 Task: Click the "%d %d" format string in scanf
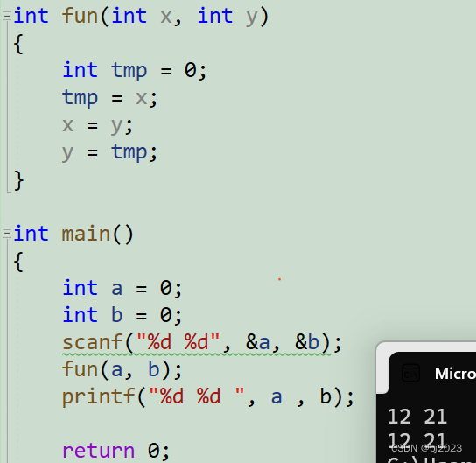pyautogui.click(x=178, y=342)
